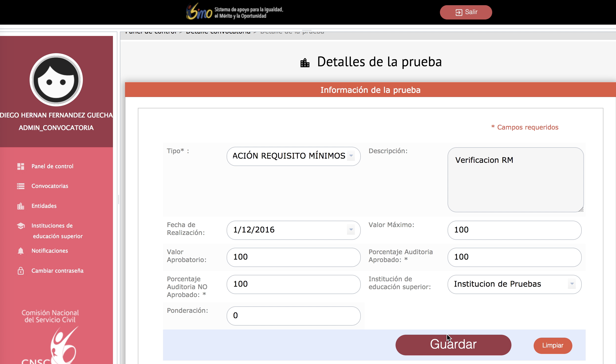Open Convocatorias menu item in sidebar
Viewport: 616px width, 364px height.
[x=50, y=186]
